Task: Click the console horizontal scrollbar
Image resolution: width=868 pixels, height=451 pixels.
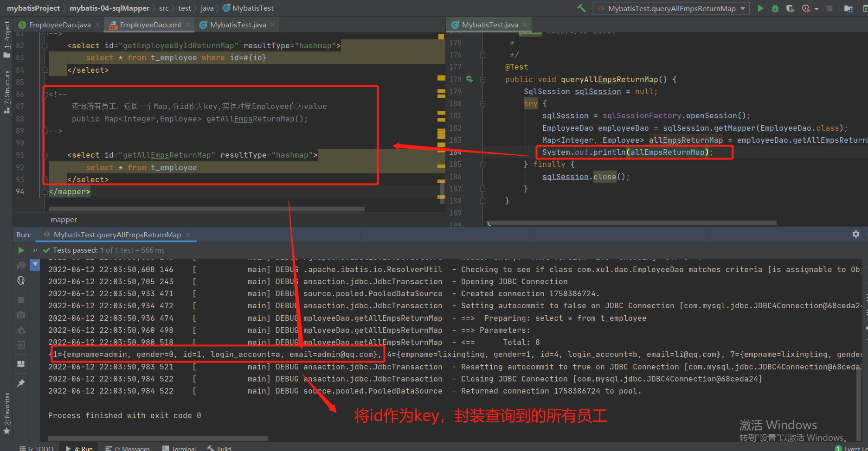Action: [158, 438]
